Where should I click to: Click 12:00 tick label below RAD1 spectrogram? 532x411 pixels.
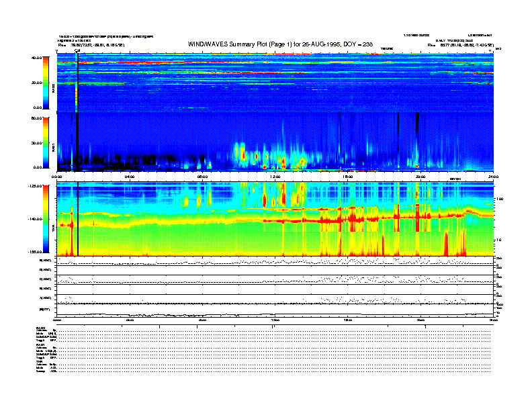[275, 177]
